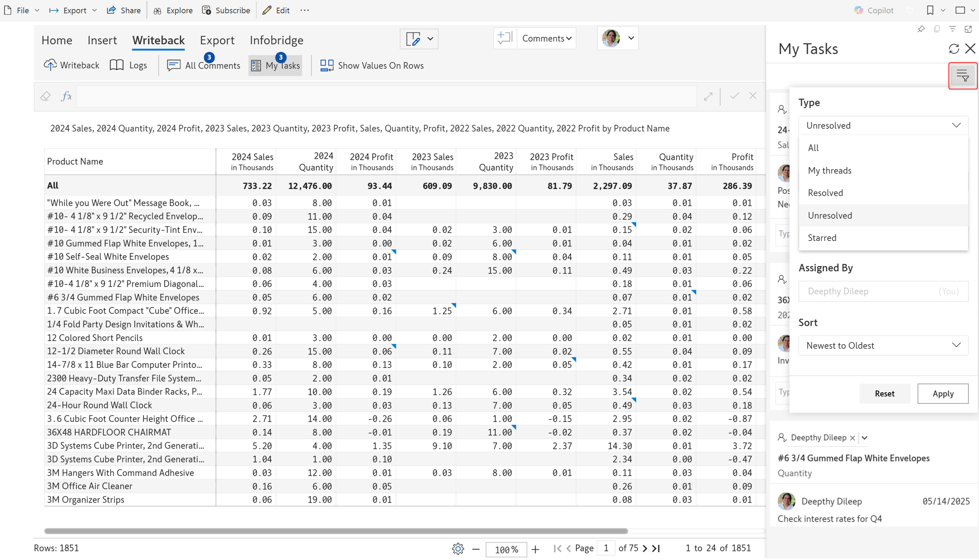Click the Writeback cloud upload button
This screenshot has width=979, height=560.
71,65
